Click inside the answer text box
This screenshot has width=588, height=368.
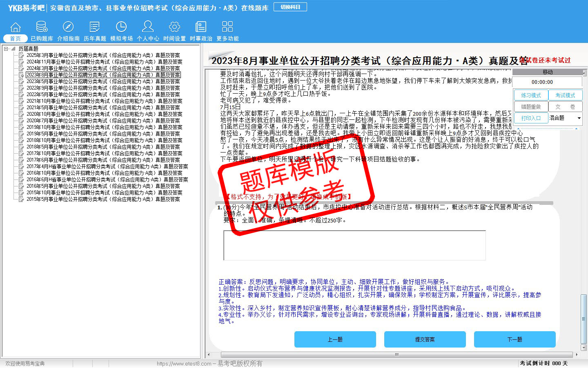click(x=354, y=245)
